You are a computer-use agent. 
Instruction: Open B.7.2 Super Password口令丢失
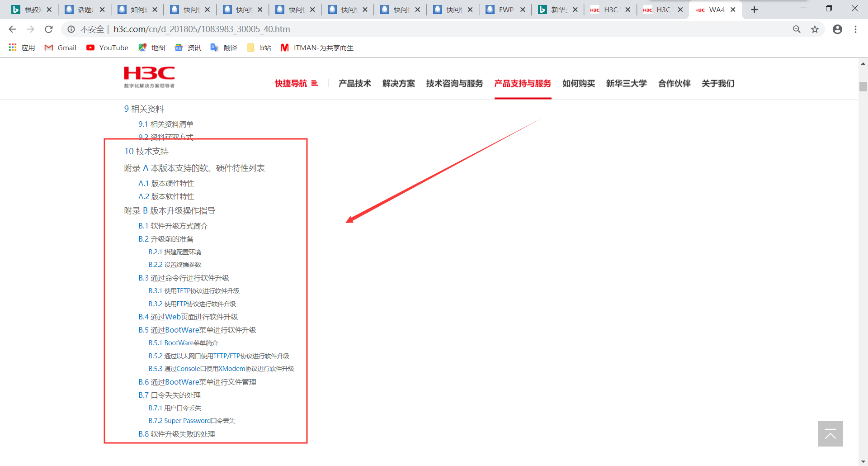[192, 421]
